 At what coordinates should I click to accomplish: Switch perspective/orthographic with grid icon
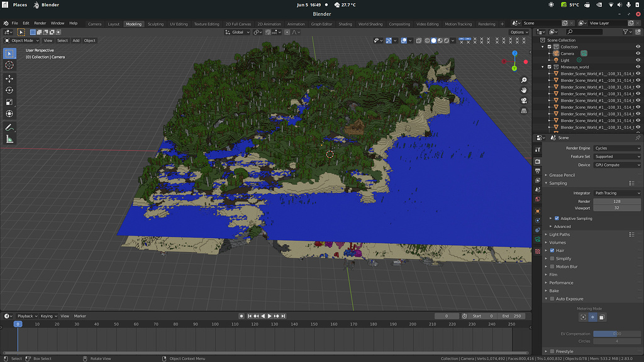click(524, 111)
